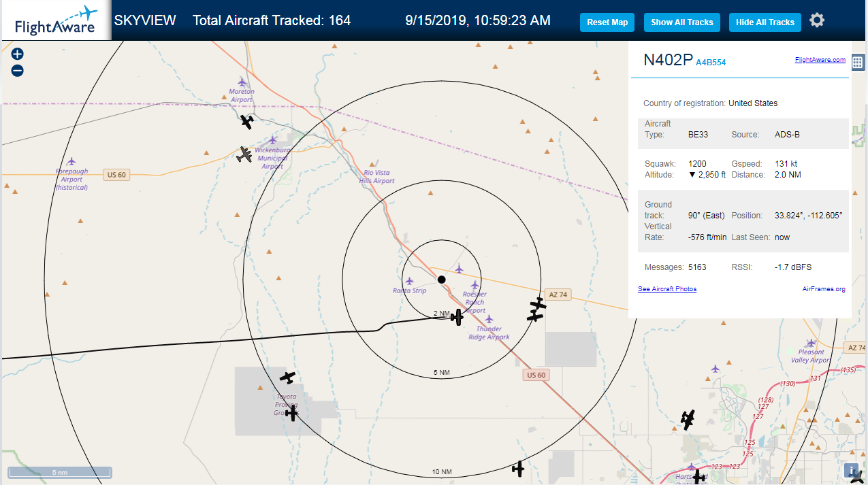
Task: Zoom out with the minus map button
Action: [18, 71]
